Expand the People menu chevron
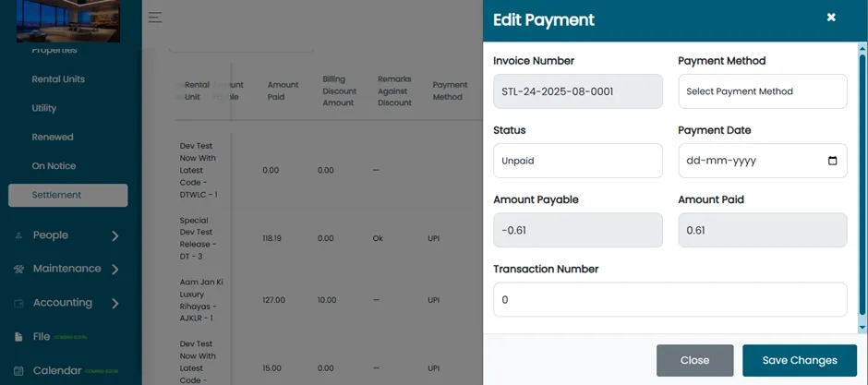 click(x=115, y=235)
